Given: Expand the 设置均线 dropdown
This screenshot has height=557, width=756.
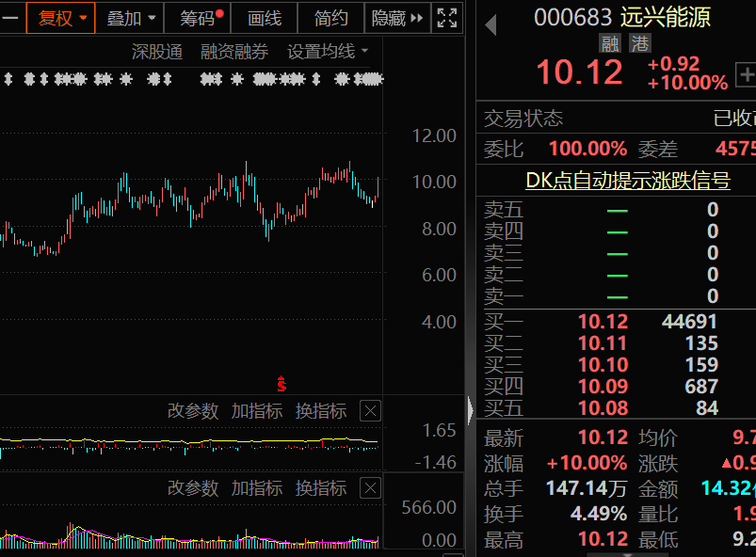Looking at the screenshot, I should [328, 52].
